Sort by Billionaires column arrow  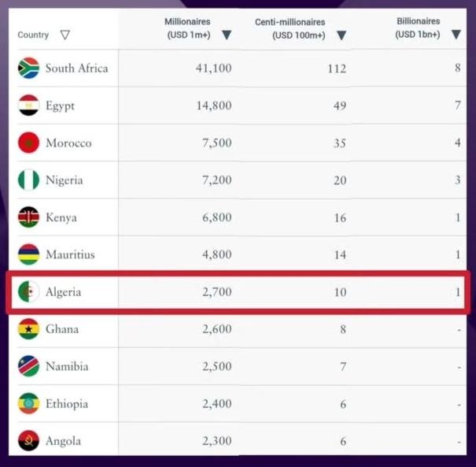[x=456, y=35]
